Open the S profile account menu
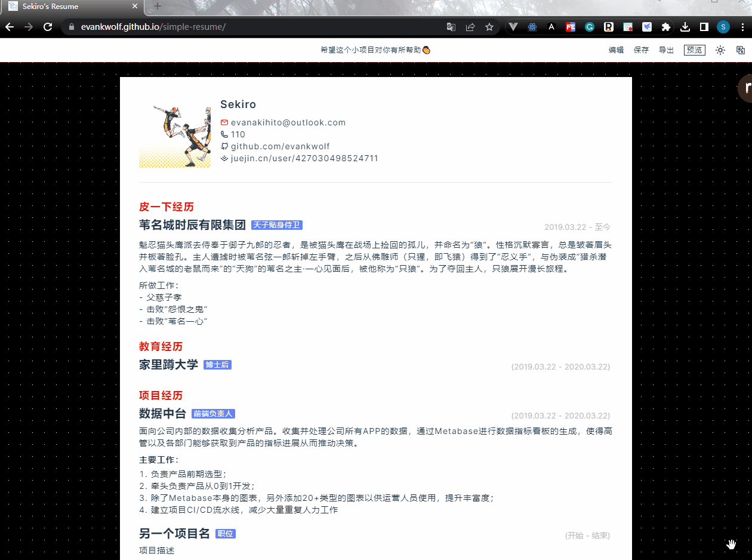 point(723,27)
